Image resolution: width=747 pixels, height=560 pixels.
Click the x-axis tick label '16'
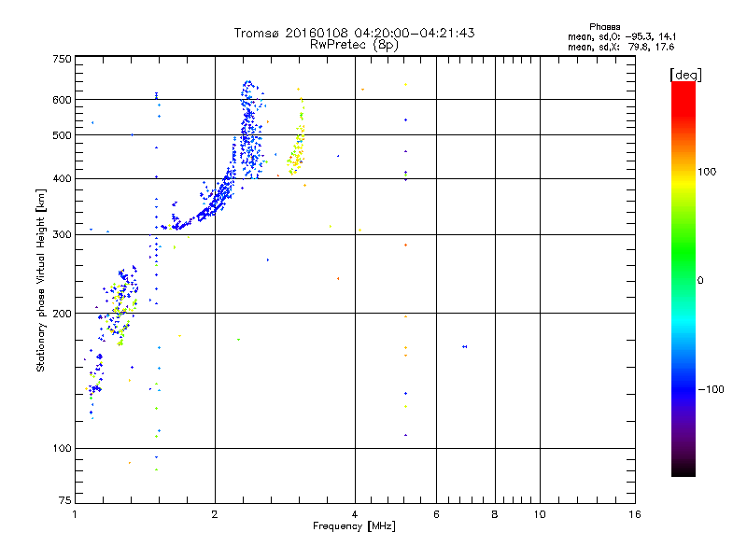tap(635, 514)
